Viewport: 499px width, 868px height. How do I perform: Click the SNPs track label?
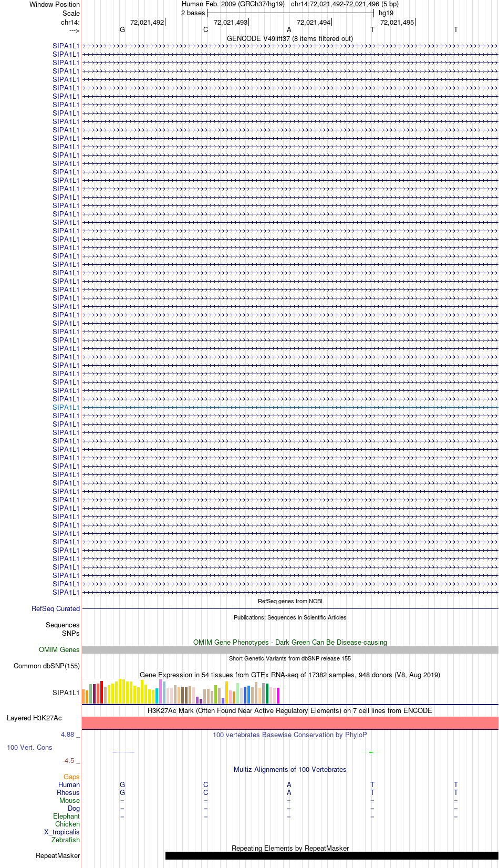pyautogui.click(x=71, y=633)
